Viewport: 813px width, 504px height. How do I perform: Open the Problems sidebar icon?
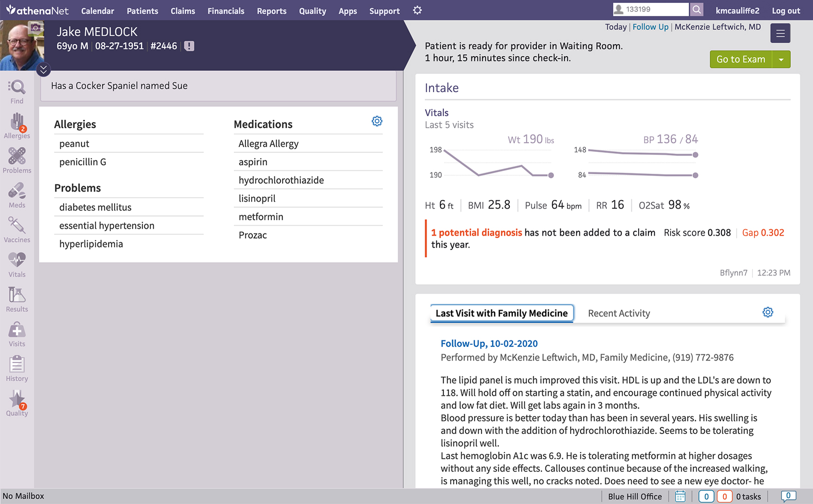click(17, 161)
